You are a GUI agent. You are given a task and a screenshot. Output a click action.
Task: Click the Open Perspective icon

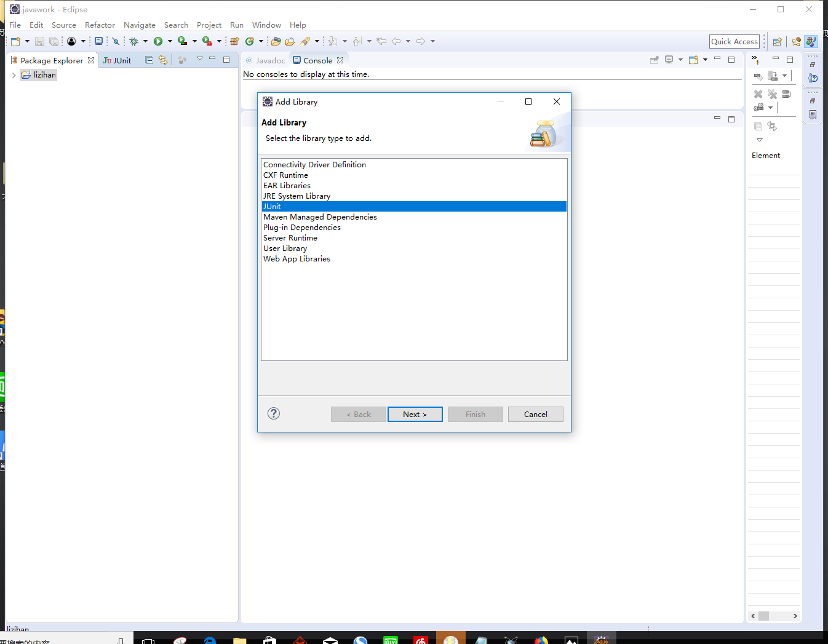tap(778, 42)
